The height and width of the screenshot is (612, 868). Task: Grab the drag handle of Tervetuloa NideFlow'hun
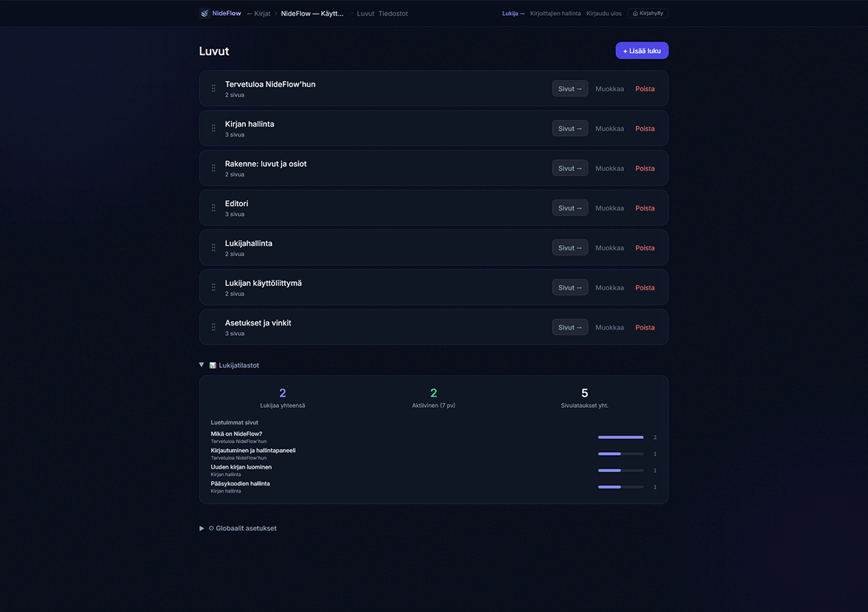(x=213, y=88)
